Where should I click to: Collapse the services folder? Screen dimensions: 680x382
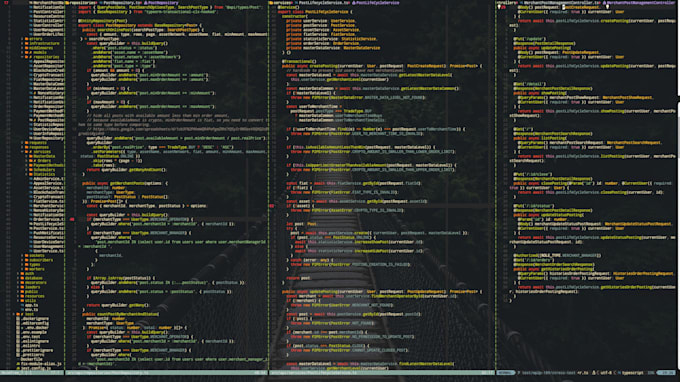(22, 152)
